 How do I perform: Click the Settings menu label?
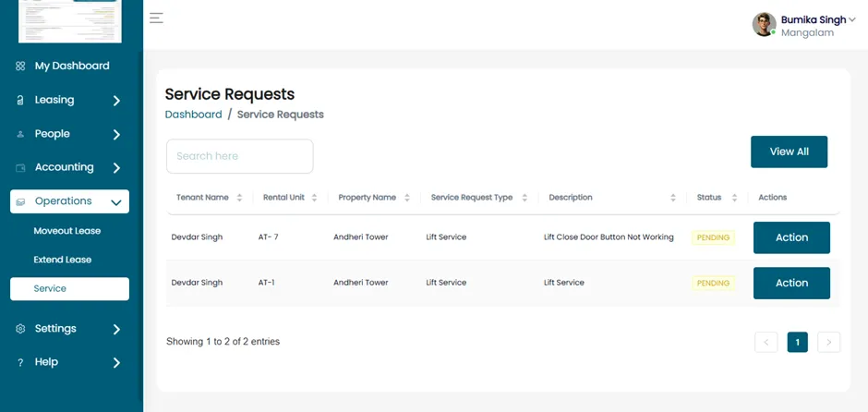55,329
